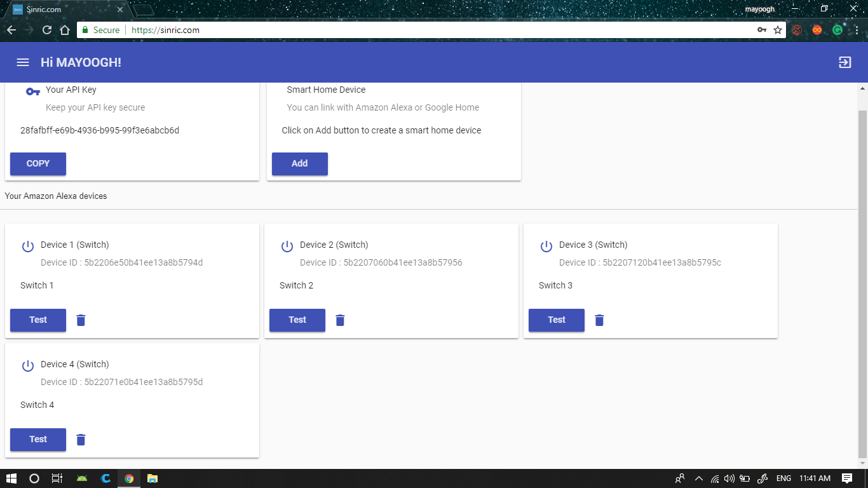Screen dimensions: 868x488
Task: Open network Wi-Fi settings in tray
Action: (715, 478)
